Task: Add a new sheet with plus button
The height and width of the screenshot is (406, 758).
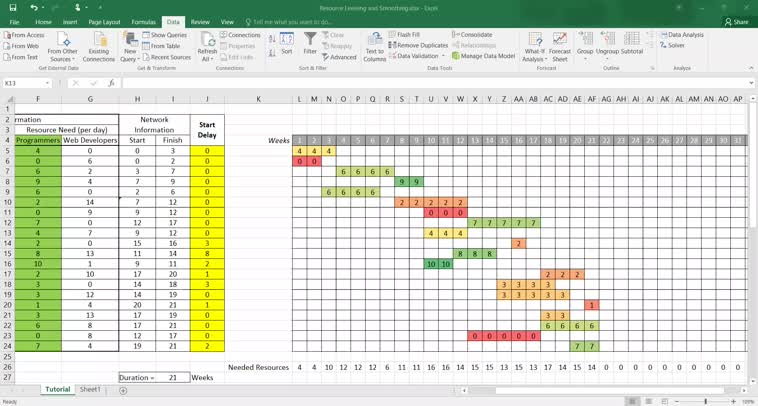Action: [123, 390]
